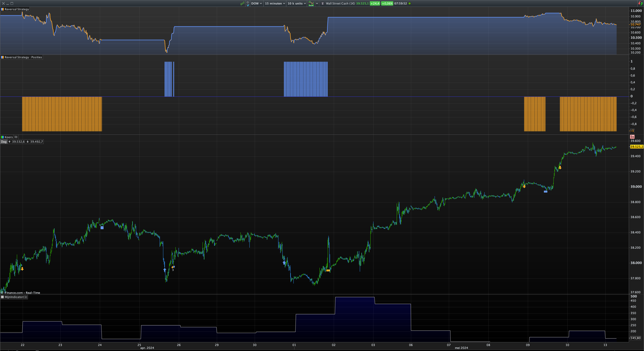Click the Reversal Strategy equity label
Viewport: 644px width, 351px height.
[17, 9]
